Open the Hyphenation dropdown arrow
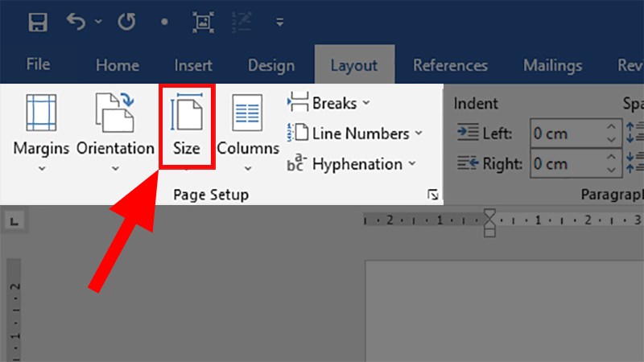Image resolution: width=644 pixels, height=362 pixels. (x=412, y=164)
